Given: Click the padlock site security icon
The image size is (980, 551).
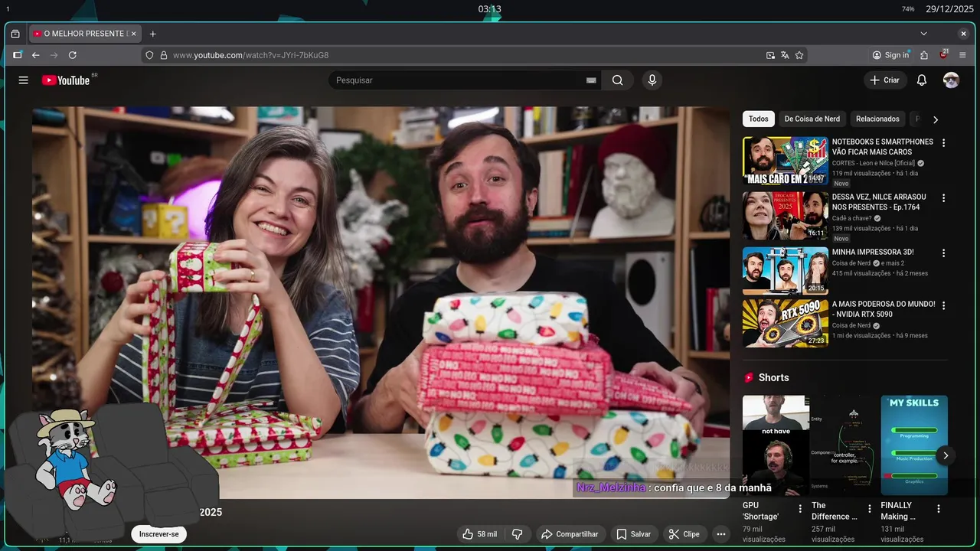Looking at the screenshot, I should coord(163,55).
